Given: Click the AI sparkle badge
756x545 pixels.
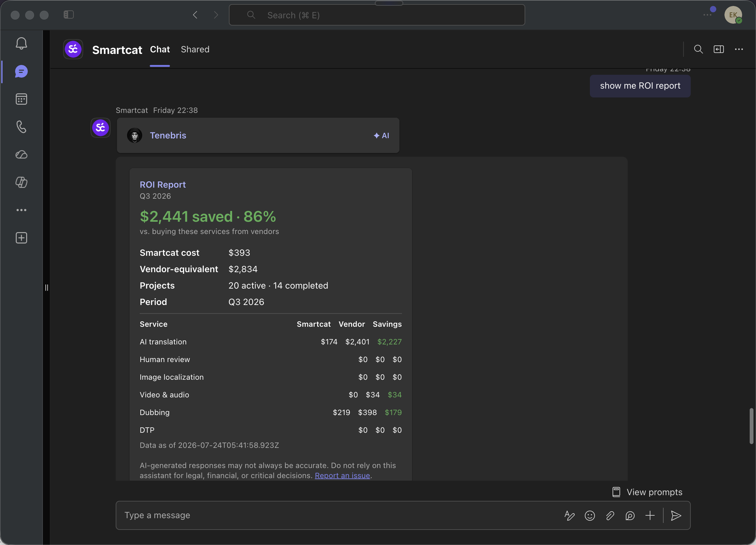Looking at the screenshot, I should 381,135.
